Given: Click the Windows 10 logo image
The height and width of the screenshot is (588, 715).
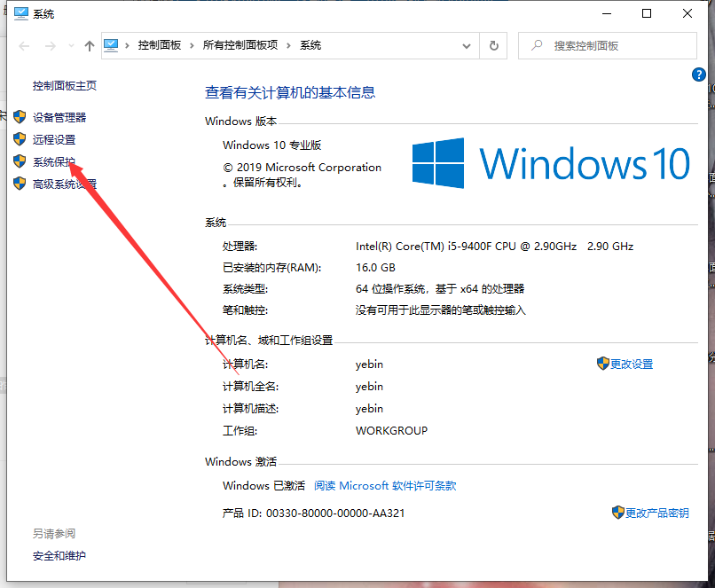Looking at the screenshot, I should click(x=550, y=163).
